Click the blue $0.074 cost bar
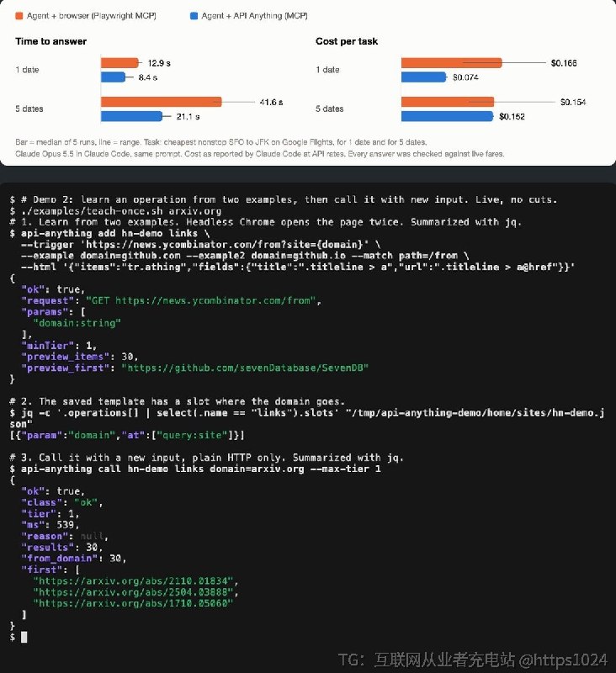The width and height of the screenshot is (616, 673). 423,77
